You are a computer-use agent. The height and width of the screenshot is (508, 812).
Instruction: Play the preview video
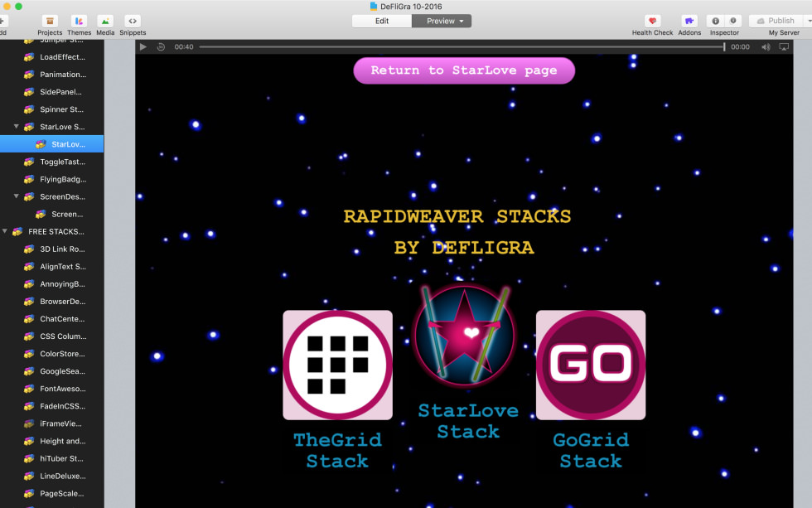tap(143, 46)
